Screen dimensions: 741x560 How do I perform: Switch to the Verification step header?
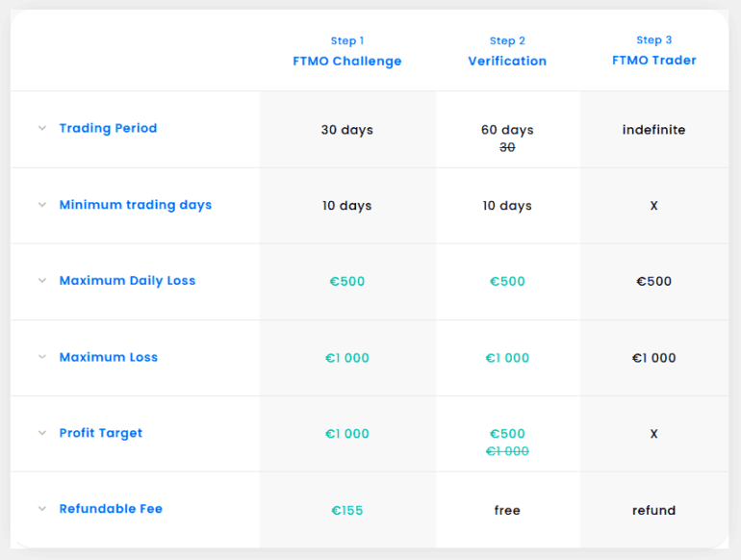point(507,61)
